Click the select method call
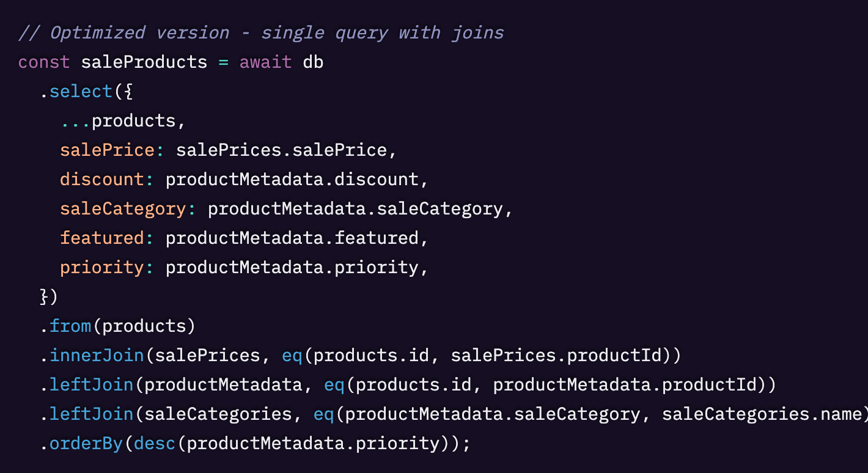The width and height of the screenshot is (868, 473). 81,91
